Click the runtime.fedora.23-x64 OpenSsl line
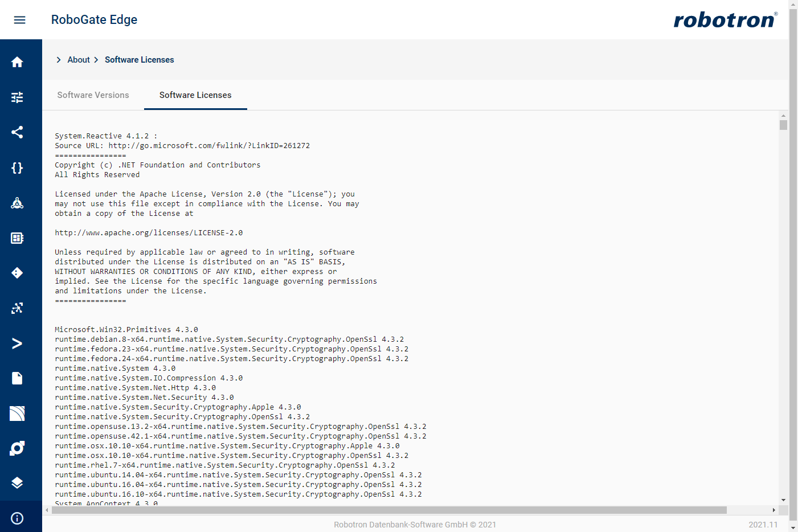798x532 pixels. coord(232,349)
